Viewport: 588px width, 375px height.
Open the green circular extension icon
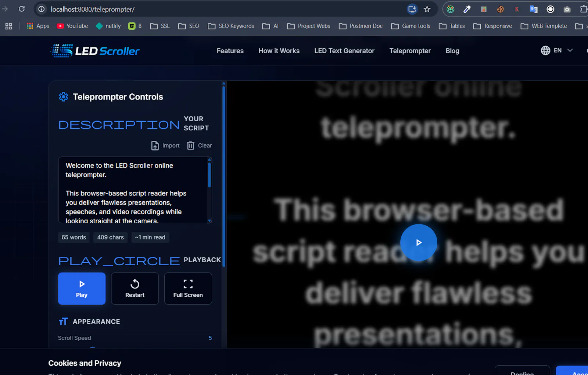[451, 9]
